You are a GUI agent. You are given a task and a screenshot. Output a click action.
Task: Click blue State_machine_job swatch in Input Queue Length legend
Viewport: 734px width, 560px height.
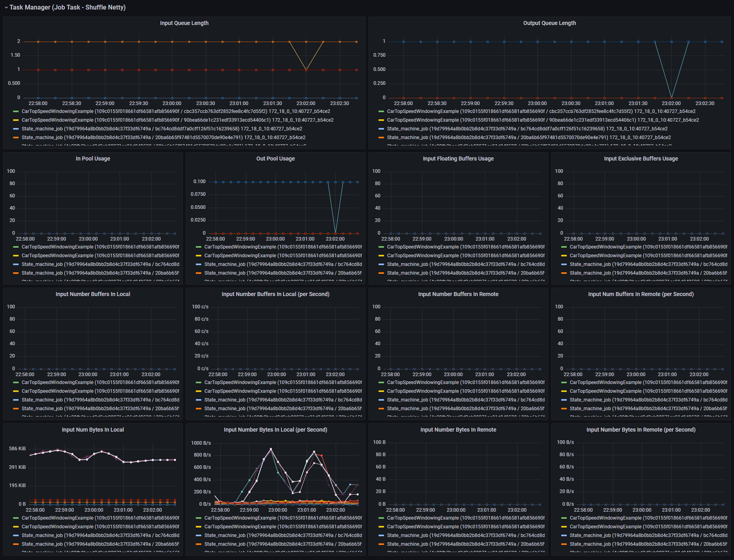point(16,129)
